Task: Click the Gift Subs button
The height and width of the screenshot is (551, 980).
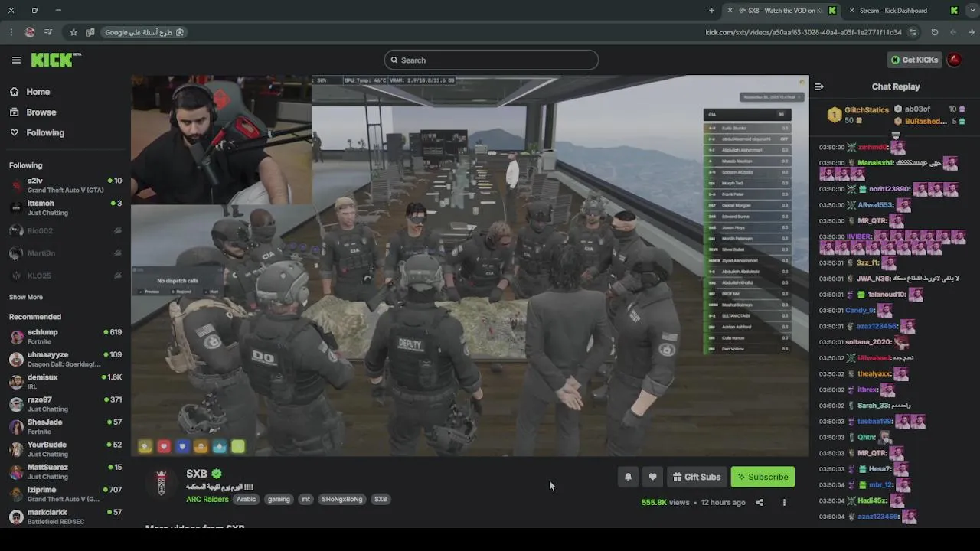Action: [x=697, y=477]
